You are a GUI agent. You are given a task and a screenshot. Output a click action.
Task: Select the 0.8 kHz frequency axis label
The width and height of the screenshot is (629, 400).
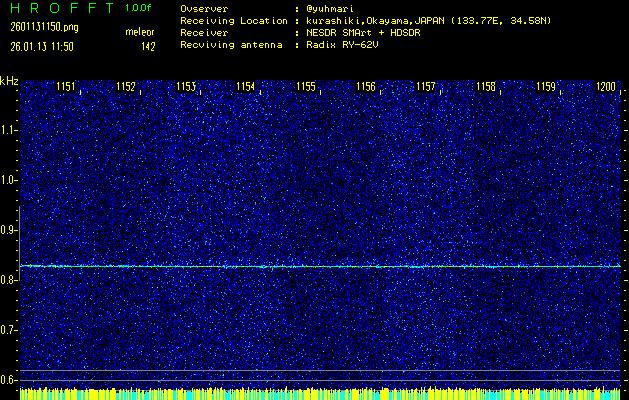click(x=9, y=280)
